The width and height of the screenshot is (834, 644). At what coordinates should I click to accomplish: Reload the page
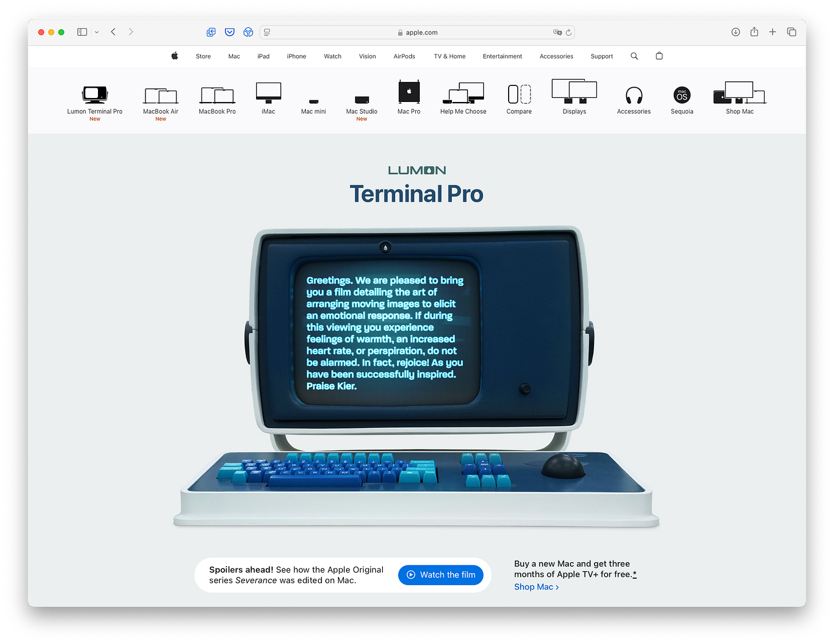(x=569, y=32)
